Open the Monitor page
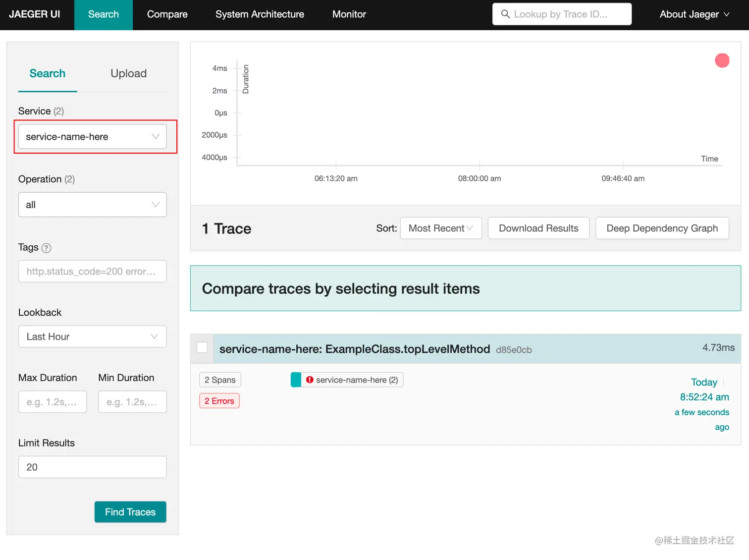The image size is (749, 560). tap(349, 14)
